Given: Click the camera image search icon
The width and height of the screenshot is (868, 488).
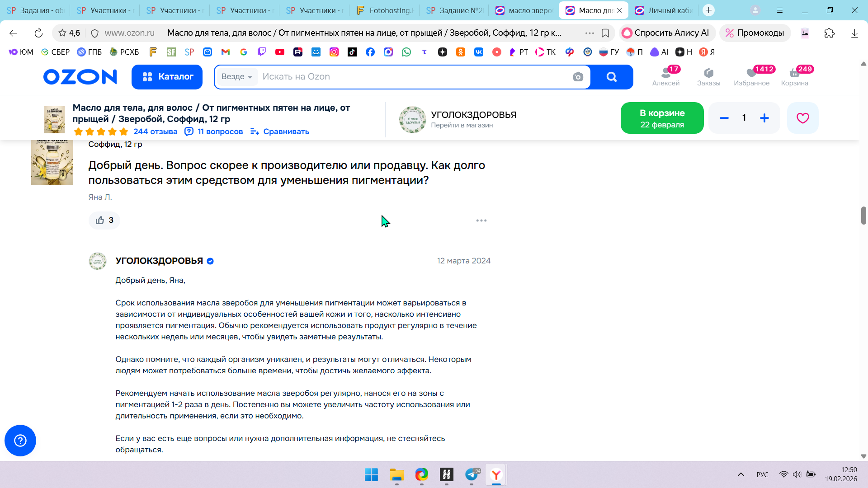Looking at the screenshot, I should (578, 77).
